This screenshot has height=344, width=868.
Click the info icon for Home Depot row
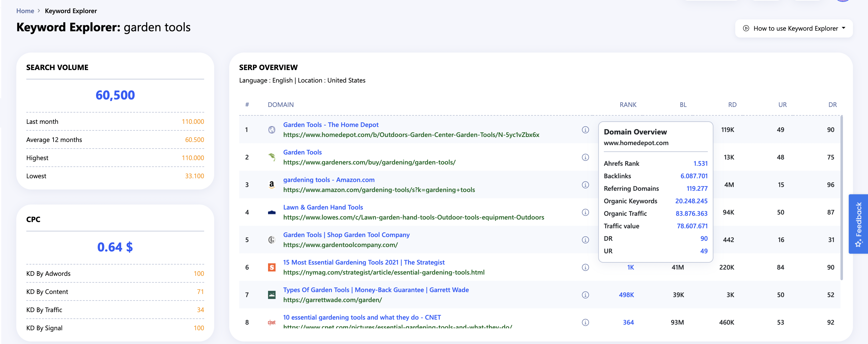point(585,129)
